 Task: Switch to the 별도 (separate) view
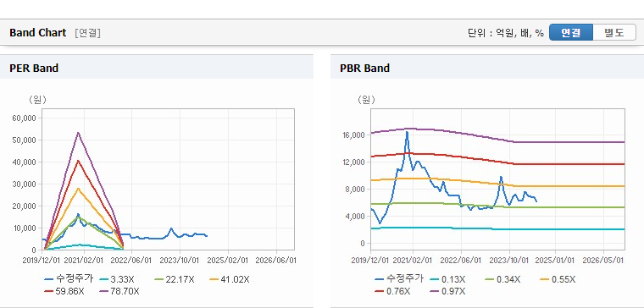[x=614, y=32]
